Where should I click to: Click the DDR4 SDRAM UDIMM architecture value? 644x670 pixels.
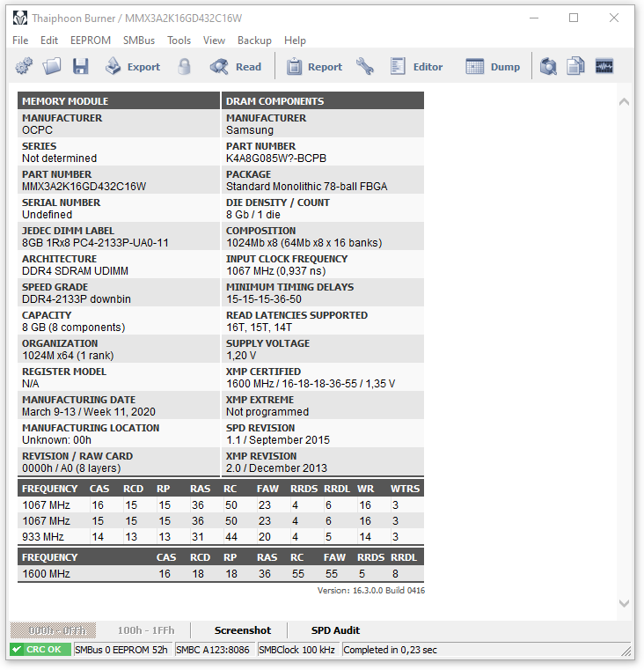click(x=75, y=271)
